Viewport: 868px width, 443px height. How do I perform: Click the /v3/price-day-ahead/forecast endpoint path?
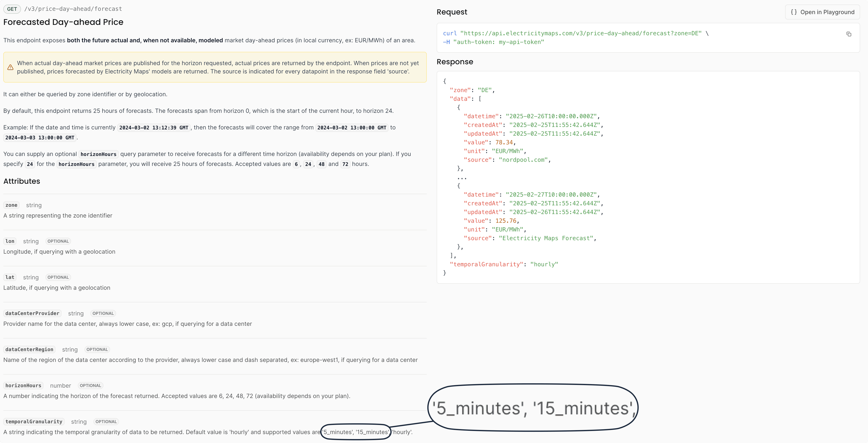[73, 9]
